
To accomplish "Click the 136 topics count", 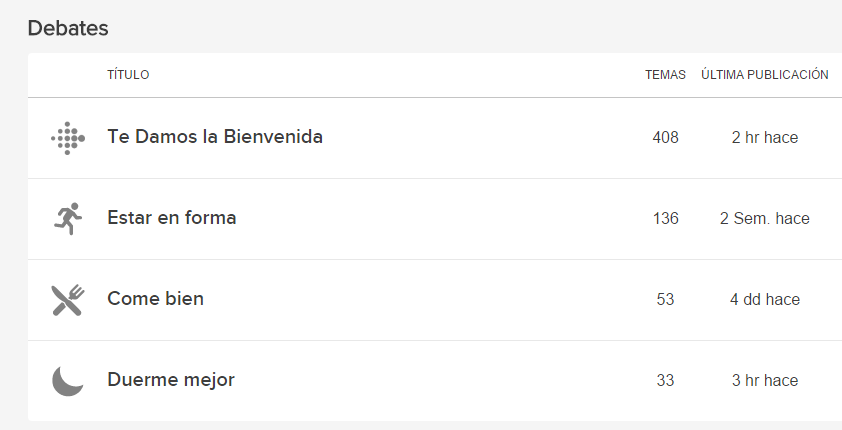I will click(665, 218).
